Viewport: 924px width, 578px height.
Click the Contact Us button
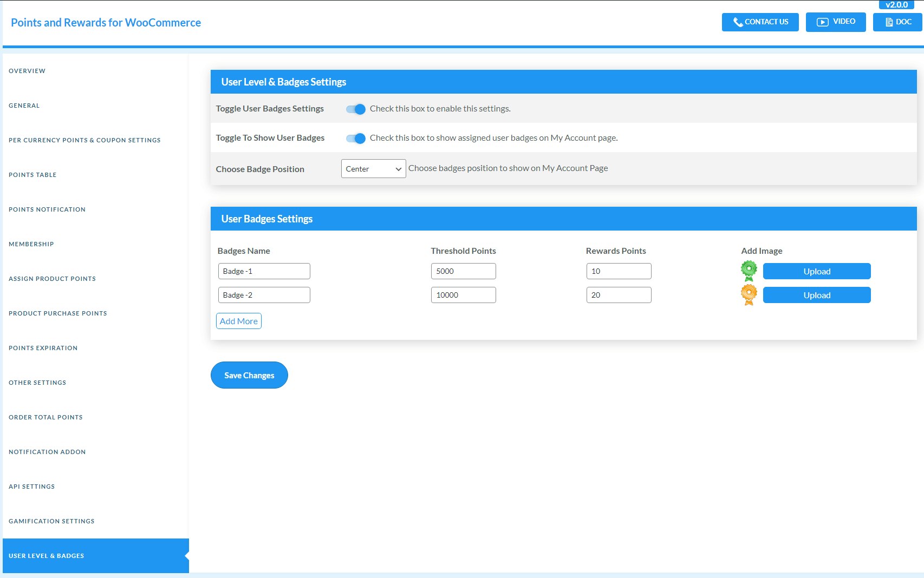pos(760,22)
